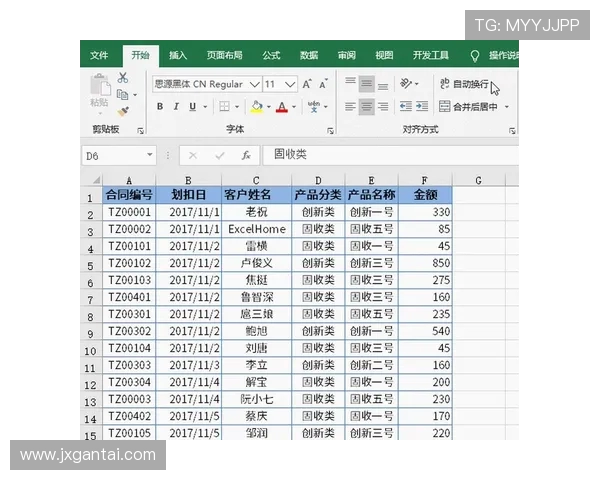Click the Insert Function fx icon
The height and width of the screenshot is (480, 600).
245,156
